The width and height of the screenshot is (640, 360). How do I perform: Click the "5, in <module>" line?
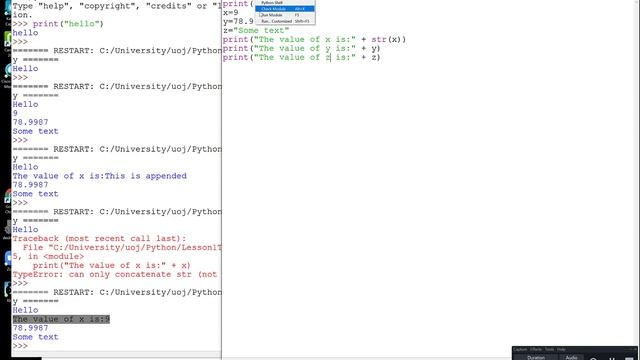48,257
